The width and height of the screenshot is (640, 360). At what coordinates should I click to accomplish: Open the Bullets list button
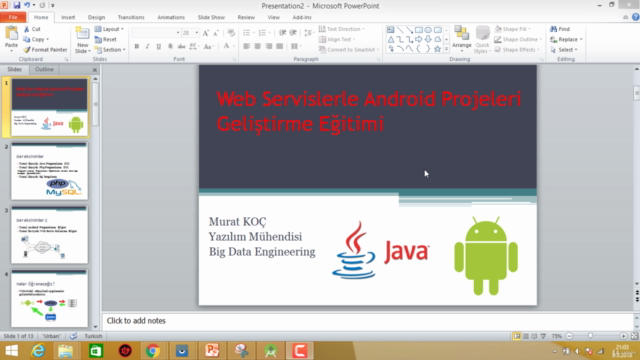pyautogui.click(x=247, y=33)
